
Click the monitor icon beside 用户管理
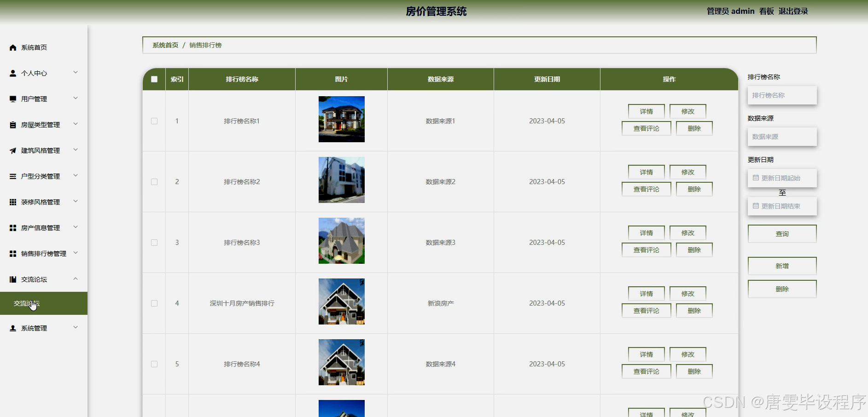tap(13, 99)
